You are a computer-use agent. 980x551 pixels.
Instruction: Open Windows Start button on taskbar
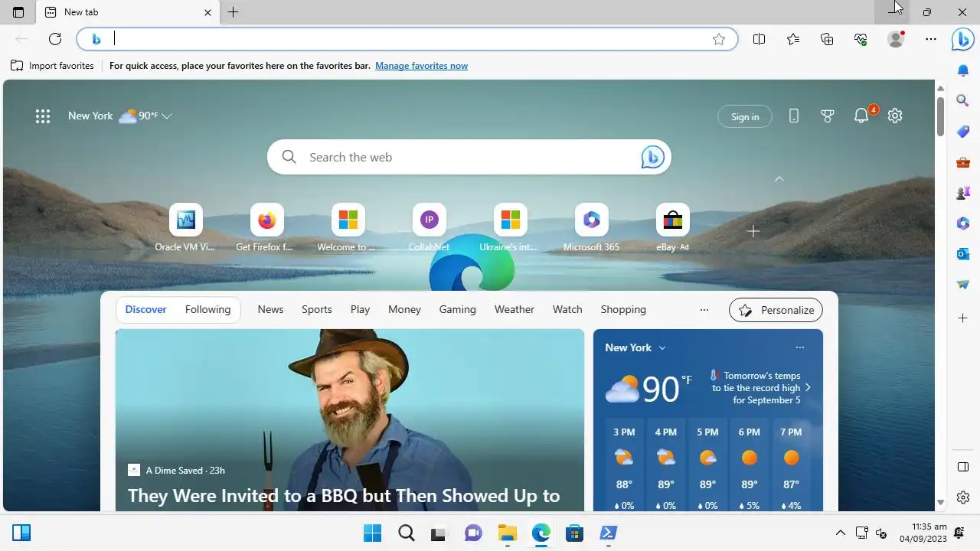click(372, 533)
